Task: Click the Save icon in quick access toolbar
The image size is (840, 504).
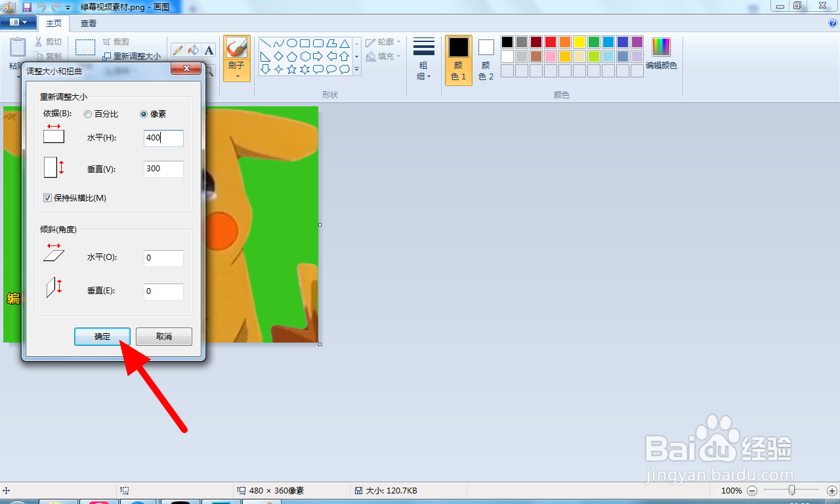Action: 27,6
